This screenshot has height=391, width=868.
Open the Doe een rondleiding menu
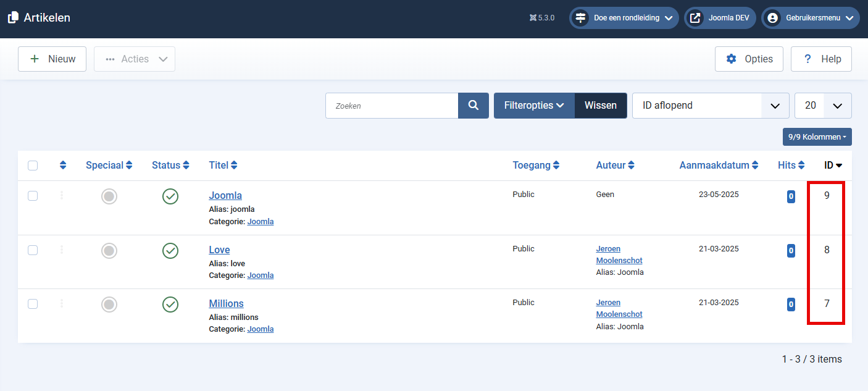[x=624, y=18]
